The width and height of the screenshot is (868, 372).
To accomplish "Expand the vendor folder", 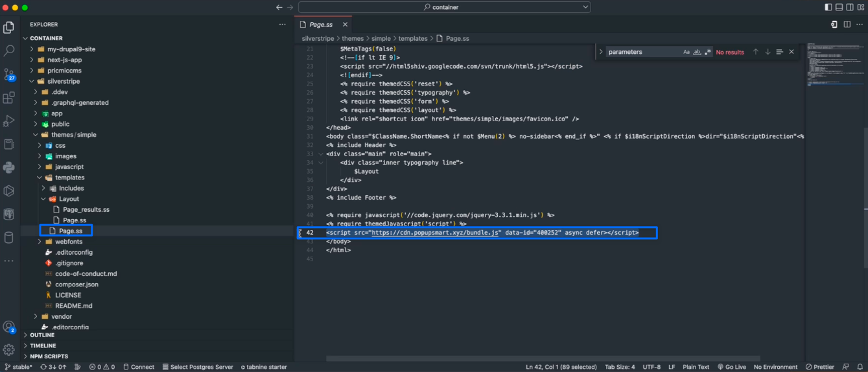I will (61, 316).
